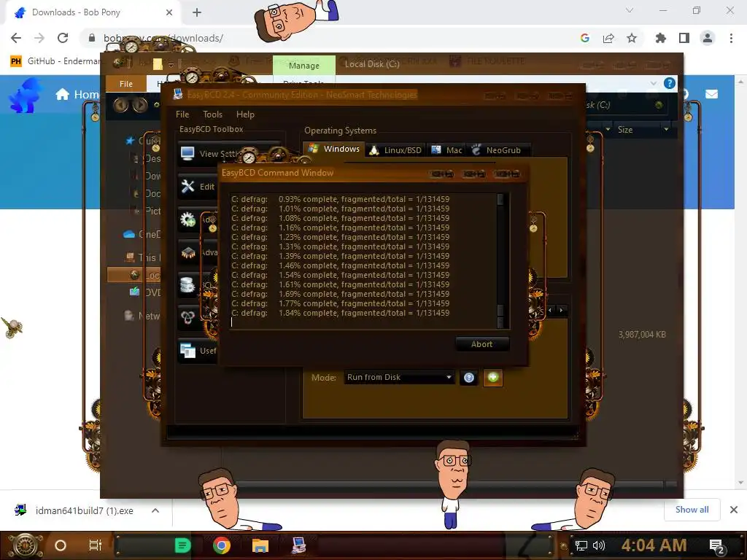Go back in Chrome browser
Image resolution: width=747 pixels, height=560 pixels.
tap(16, 38)
